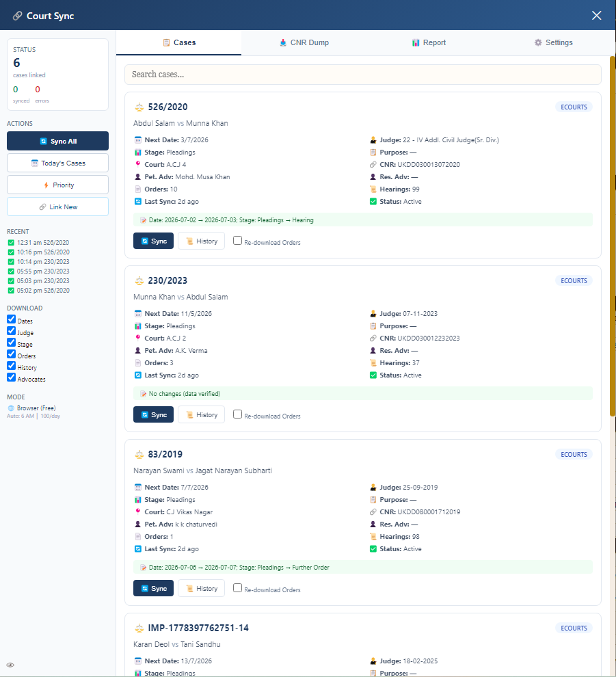Switch to the CNR Dump tab
Viewport: 616px width, 677px height.
pyautogui.click(x=304, y=43)
